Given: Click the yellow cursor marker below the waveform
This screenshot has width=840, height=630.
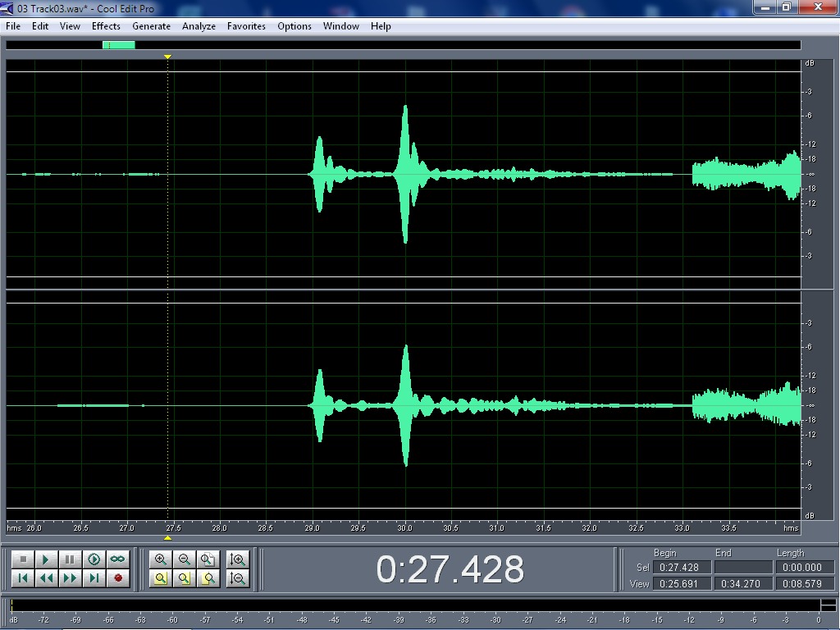Looking at the screenshot, I should coord(167,538).
